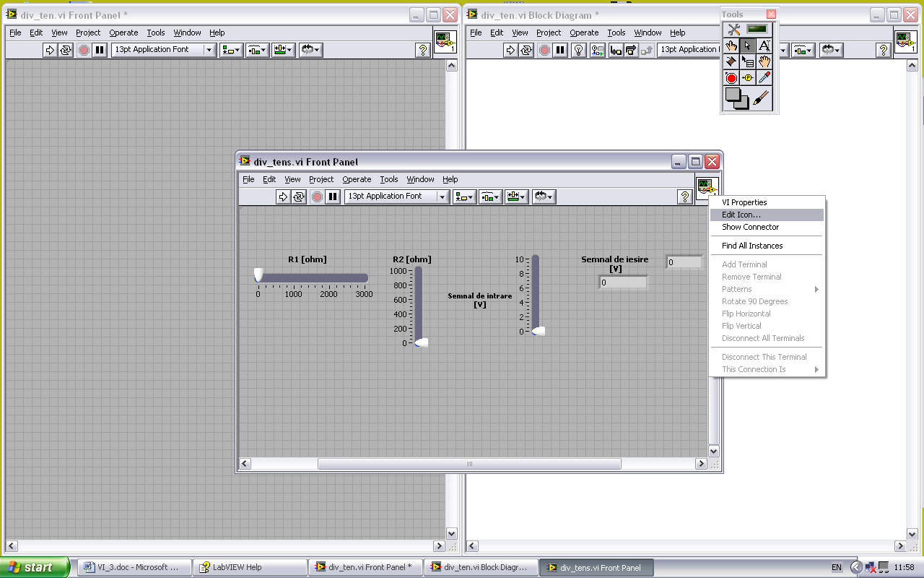Click Step Out in Block Diagram toolbar
924x578 pixels.
pyautogui.click(x=647, y=50)
